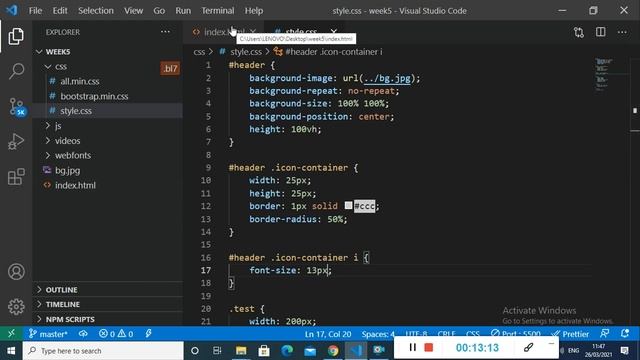The image size is (640, 360).
Task: Click the remote window icon in status bar
Action: point(11,333)
